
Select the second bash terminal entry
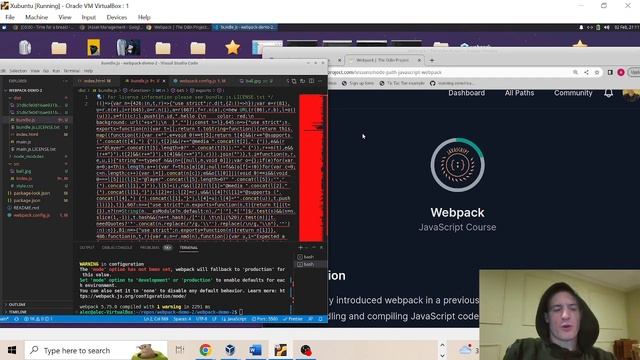(309, 264)
